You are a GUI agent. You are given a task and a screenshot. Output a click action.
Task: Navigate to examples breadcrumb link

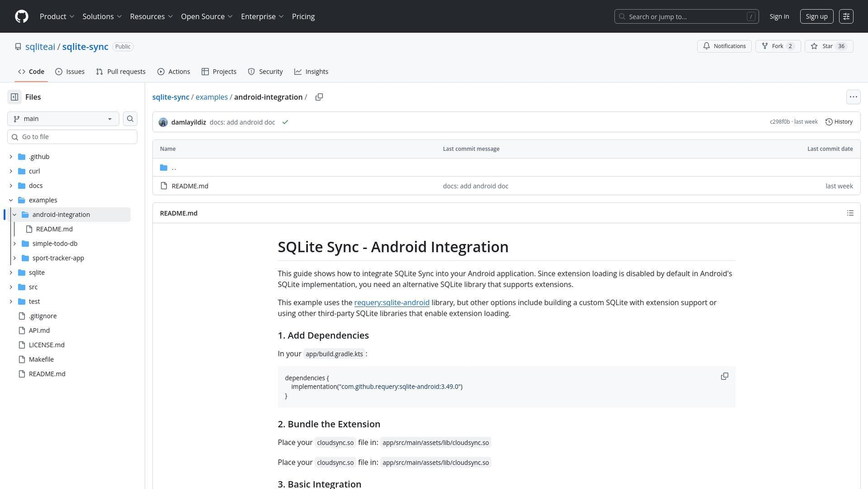pyautogui.click(x=211, y=97)
